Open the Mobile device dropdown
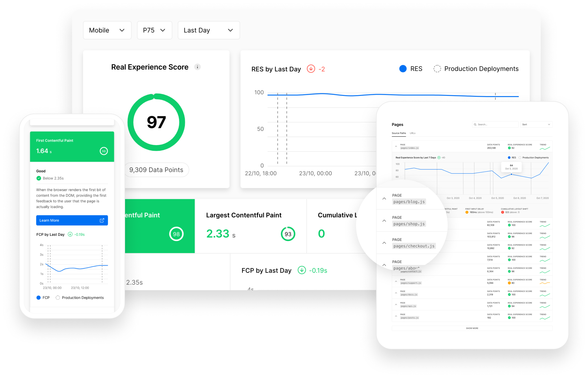 pos(107,30)
